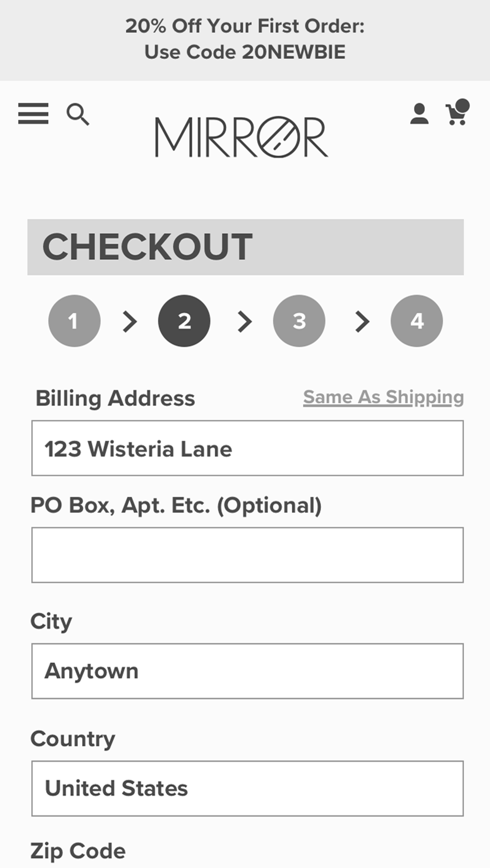Go to checkout step 4
490x868 pixels.
[416, 321]
